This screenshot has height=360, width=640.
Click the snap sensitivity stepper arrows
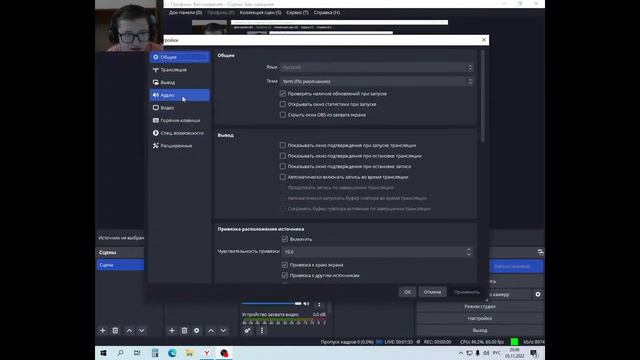coord(469,252)
